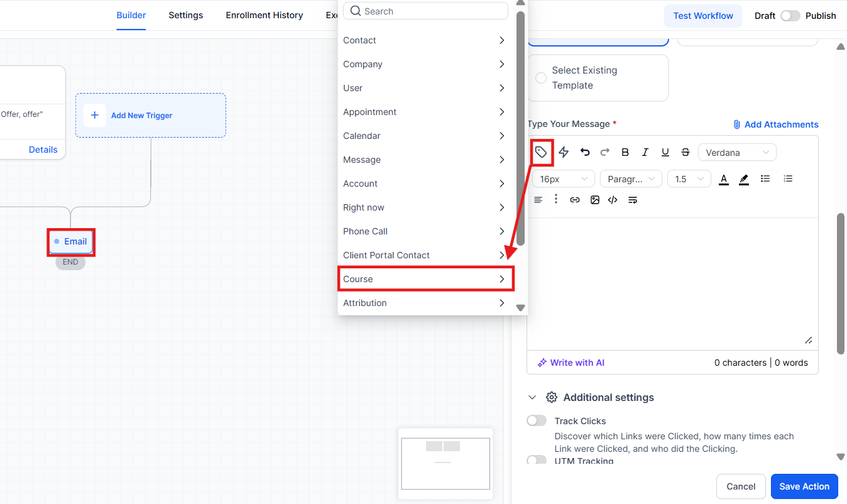
Task: Click the Save Action button
Action: 804,486
